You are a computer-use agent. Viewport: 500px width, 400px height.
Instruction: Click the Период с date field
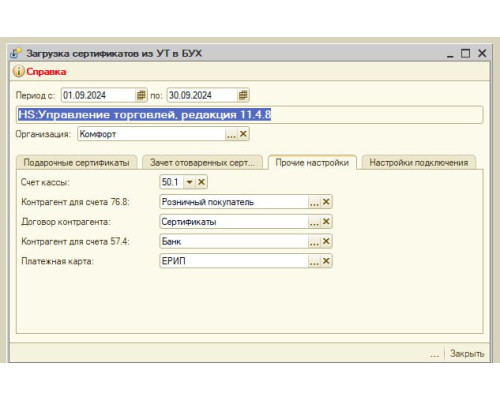[99, 95]
